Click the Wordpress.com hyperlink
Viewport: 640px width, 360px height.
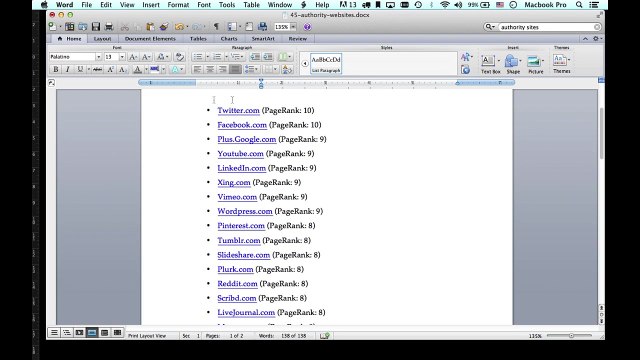pyautogui.click(x=244, y=211)
